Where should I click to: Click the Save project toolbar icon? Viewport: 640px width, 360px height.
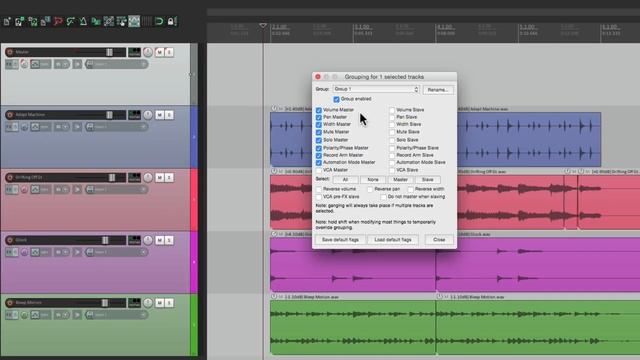coord(32,21)
